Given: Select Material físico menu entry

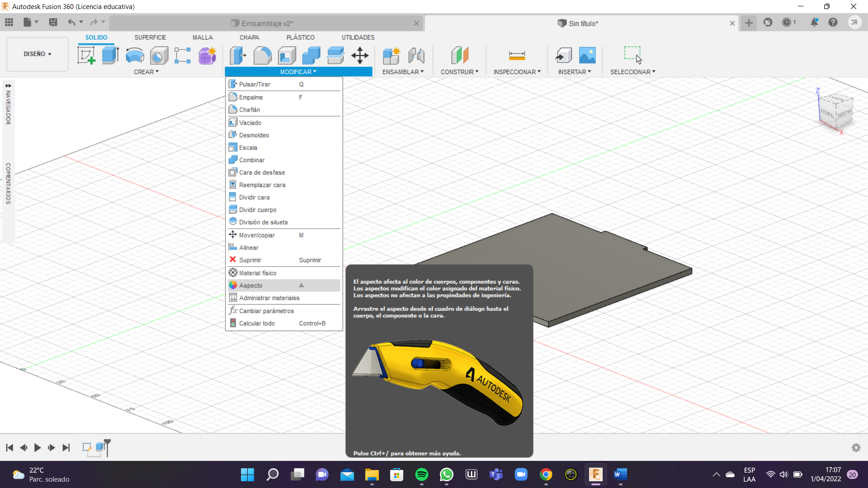Looking at the screenshot, I should [257, 273].
